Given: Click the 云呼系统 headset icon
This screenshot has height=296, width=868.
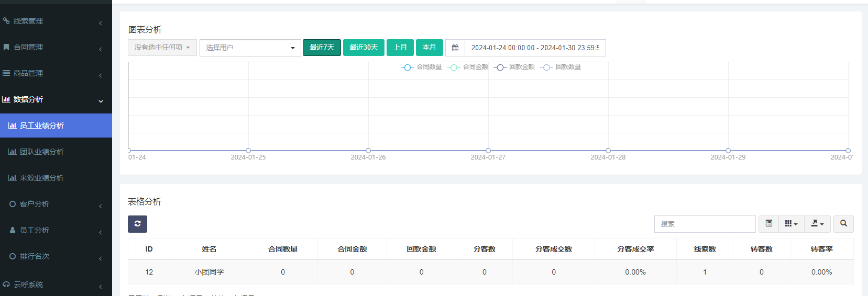Looking at the screenshot, I should point(6,284).
